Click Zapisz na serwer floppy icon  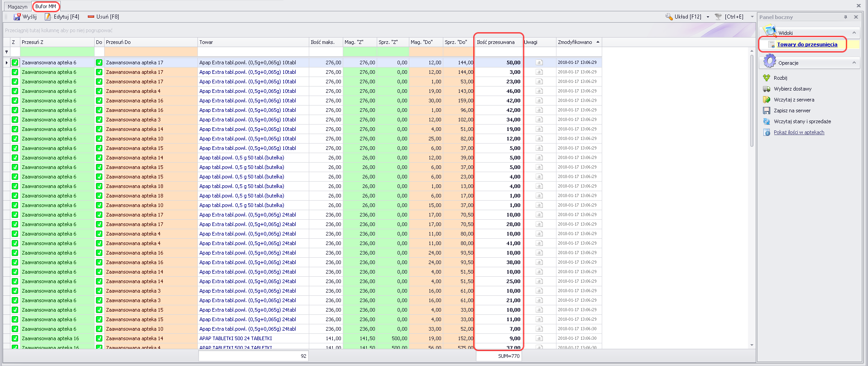[x=767, y=111]
